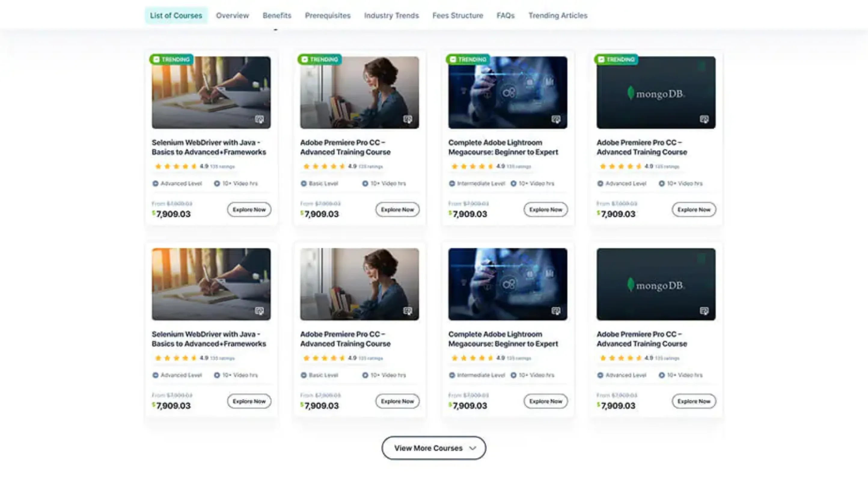Click Trending badge on first Selenium course
868x496 pixels.
172,59
